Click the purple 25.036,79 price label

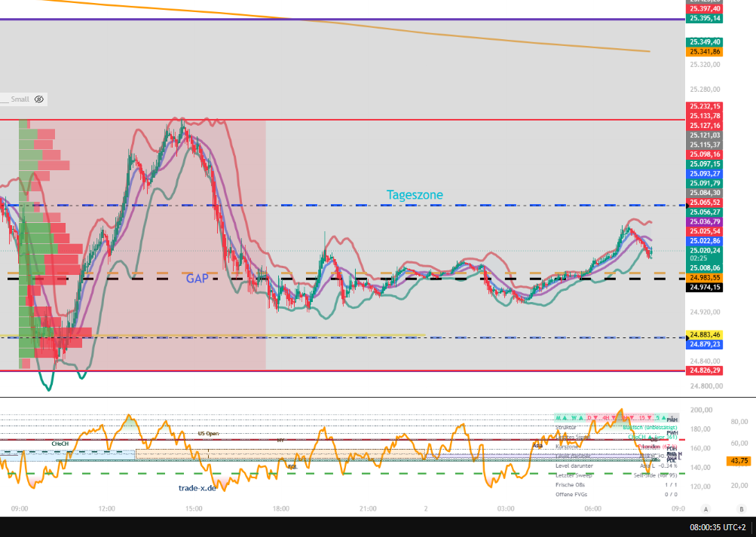[x=705, y=222]
